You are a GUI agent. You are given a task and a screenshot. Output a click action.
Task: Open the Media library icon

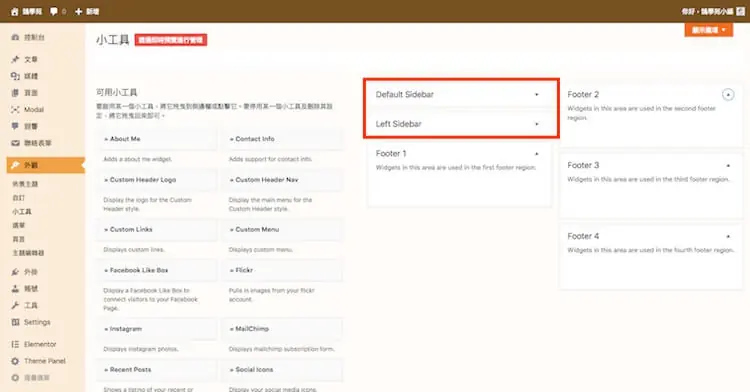[15, 76]
